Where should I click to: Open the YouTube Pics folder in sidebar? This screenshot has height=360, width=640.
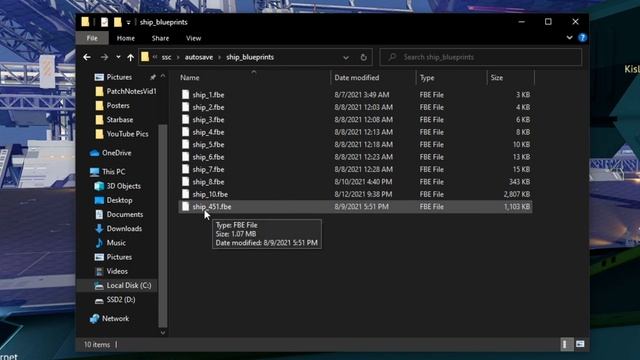click(x=127, y=134)
